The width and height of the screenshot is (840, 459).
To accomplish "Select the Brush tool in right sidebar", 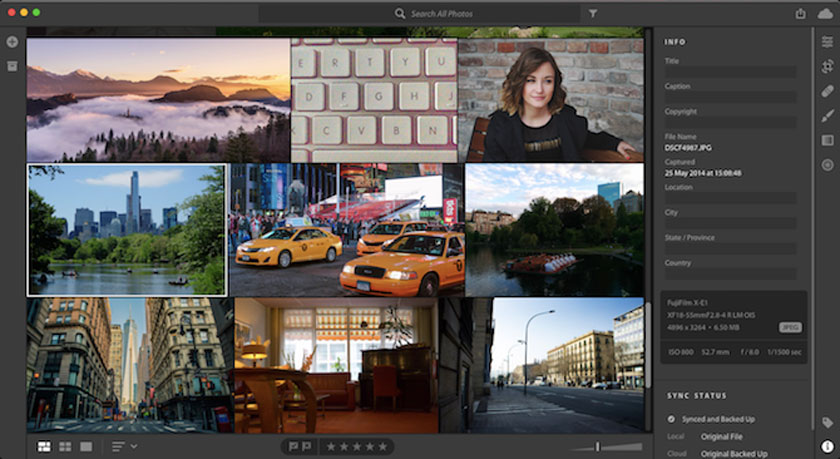I will click(827, 116).
